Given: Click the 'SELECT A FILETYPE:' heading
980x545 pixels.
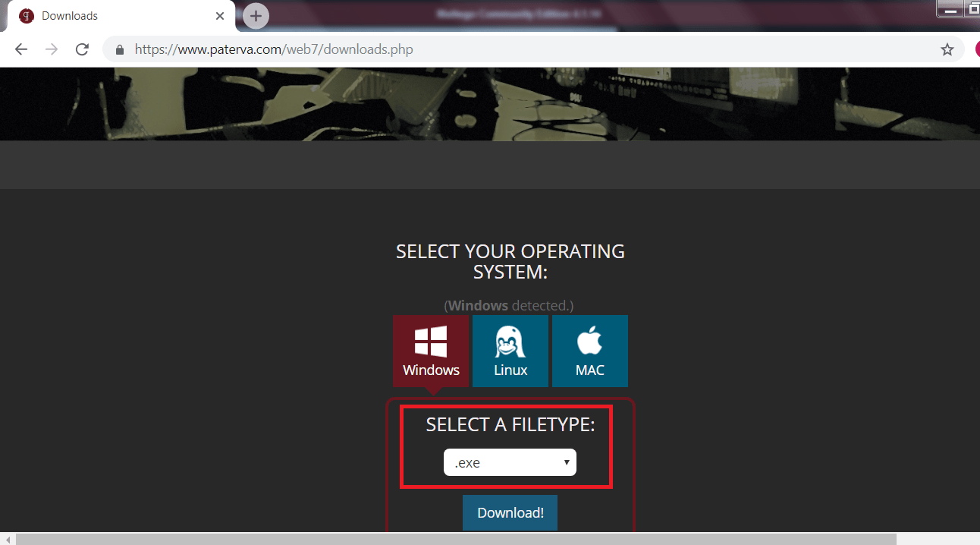Looking at the screenshot, I should 510,424.
